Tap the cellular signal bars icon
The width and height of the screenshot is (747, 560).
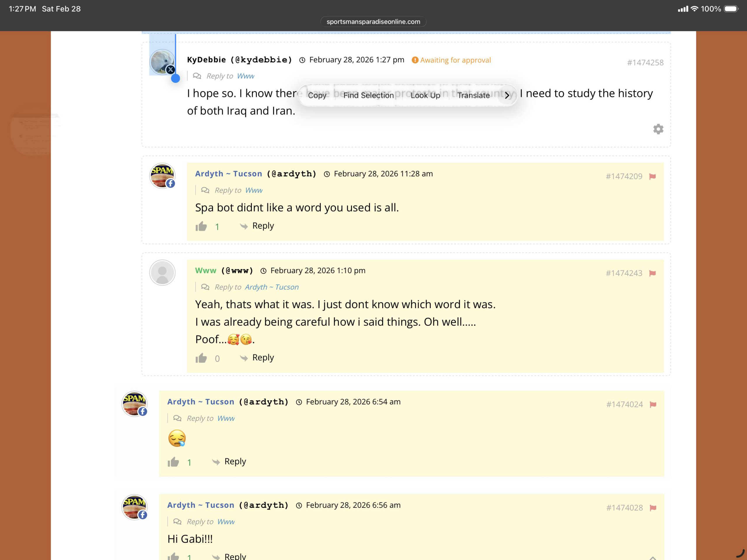(x=683, y=9)
